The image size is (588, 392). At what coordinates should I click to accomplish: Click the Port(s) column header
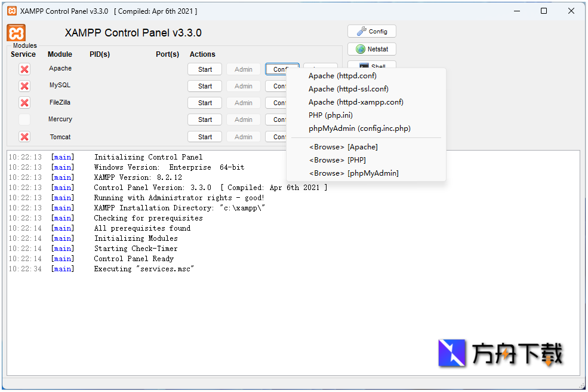tap(167, 54)
